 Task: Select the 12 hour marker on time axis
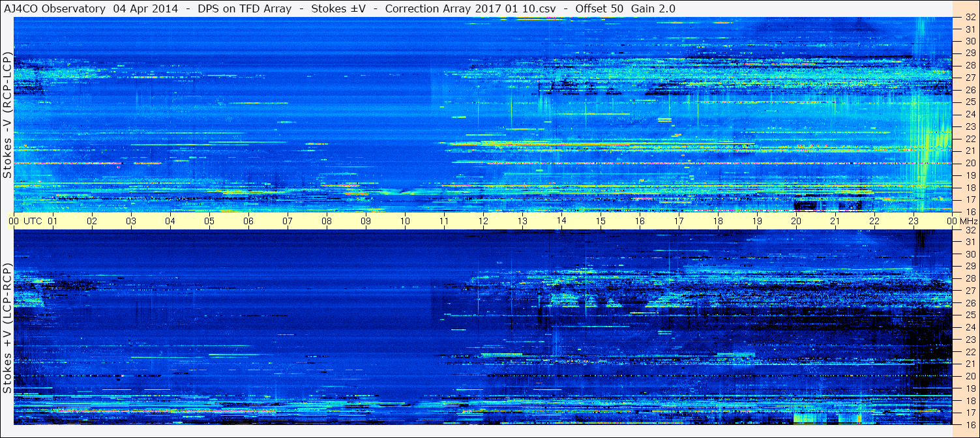(483, 221)
